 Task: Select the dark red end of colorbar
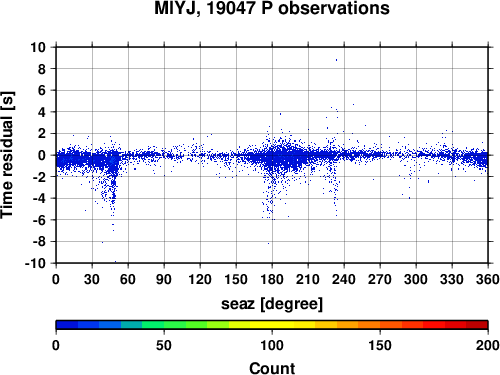477,325
